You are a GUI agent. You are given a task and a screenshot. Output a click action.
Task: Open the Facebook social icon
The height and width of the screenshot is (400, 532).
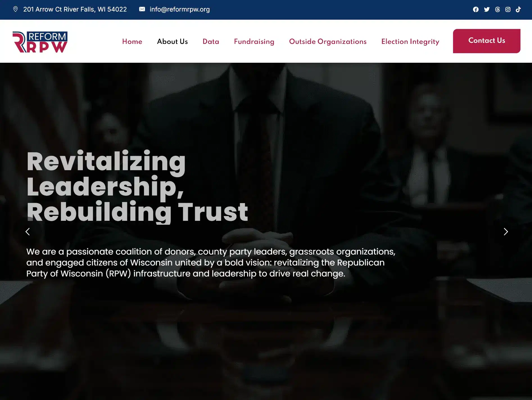tap(476, 10)
